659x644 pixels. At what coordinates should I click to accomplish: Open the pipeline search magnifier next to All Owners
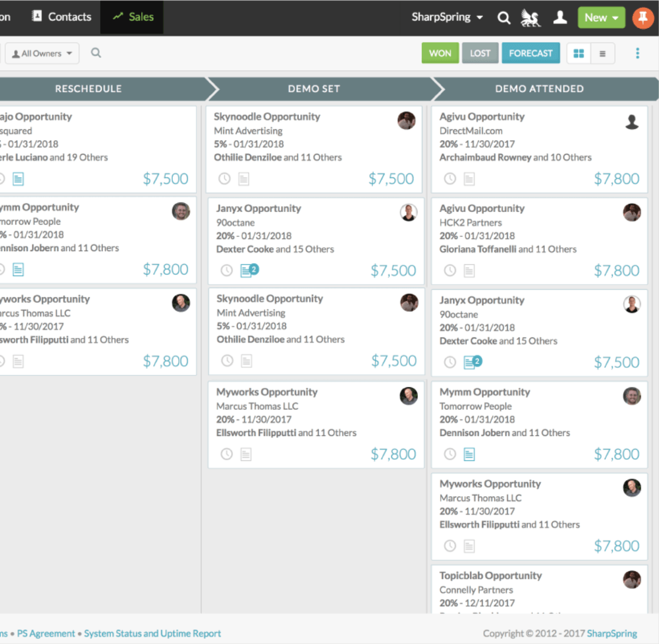[x=96, y=53]
